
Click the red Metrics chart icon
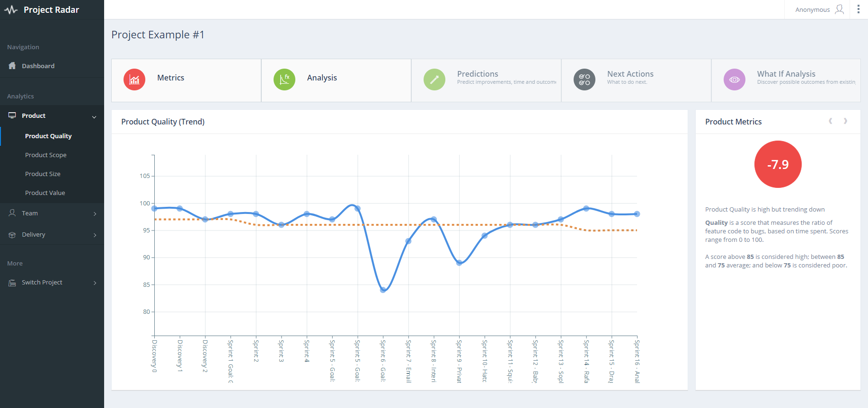click(134, 80)
